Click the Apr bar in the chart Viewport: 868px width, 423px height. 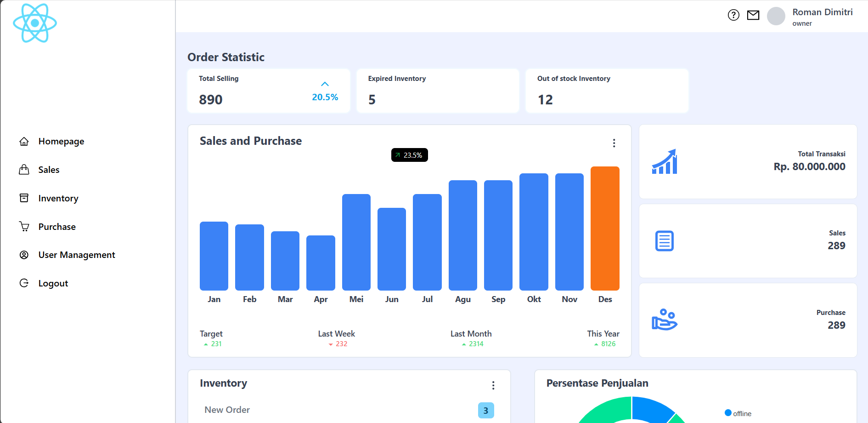[321, 263]
